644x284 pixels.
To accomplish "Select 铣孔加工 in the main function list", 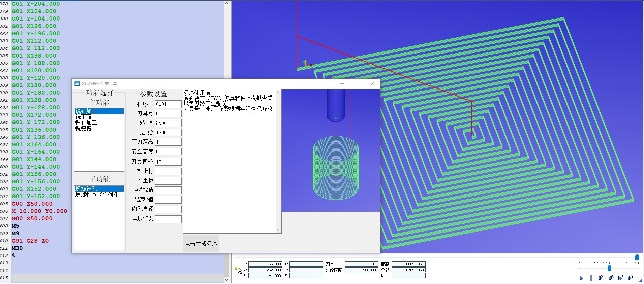I will (x=99, y=111).
